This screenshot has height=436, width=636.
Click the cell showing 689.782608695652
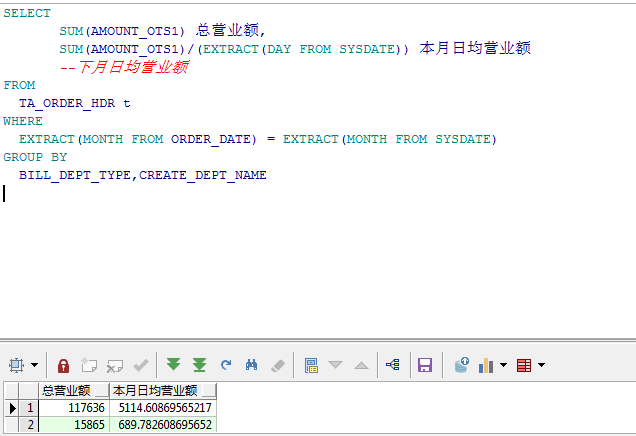coord(163,425)
